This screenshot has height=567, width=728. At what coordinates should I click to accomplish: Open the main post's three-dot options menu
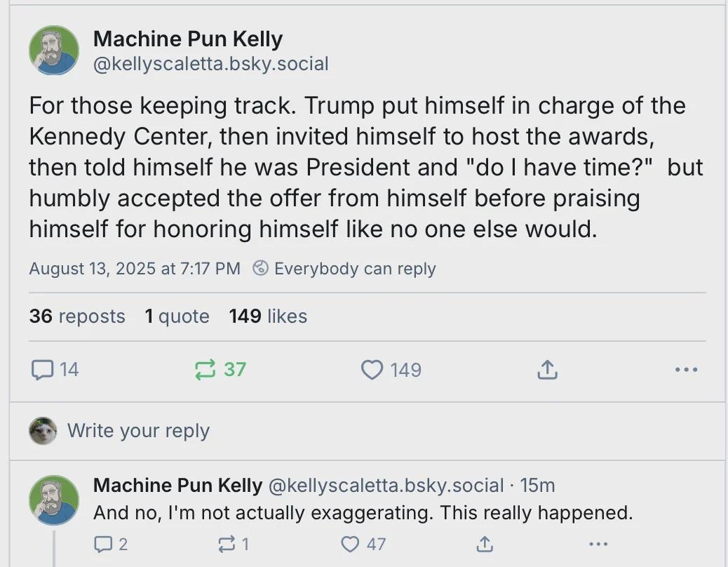point(685,369)
